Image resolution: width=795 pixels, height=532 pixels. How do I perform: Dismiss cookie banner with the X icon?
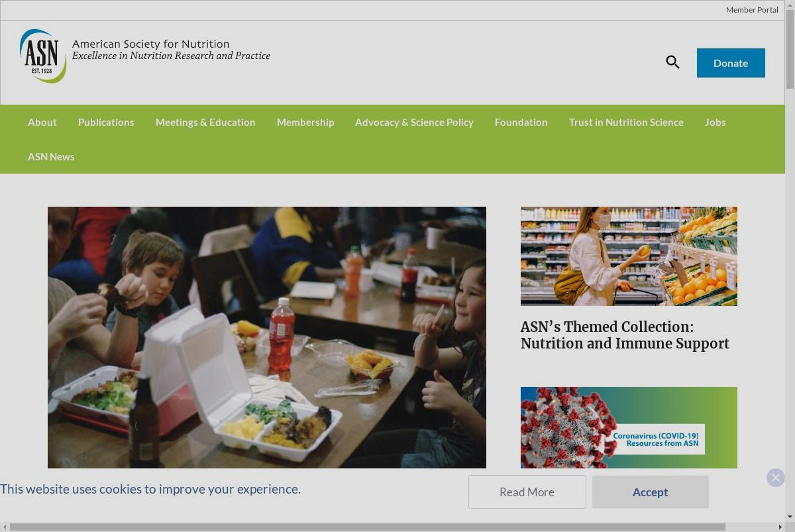(x=775, y=478)
